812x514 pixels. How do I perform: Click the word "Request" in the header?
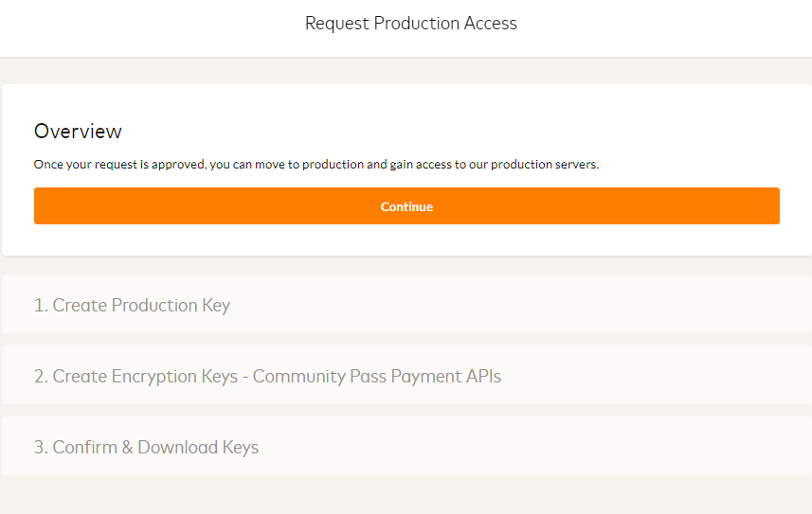pos(336,24)
